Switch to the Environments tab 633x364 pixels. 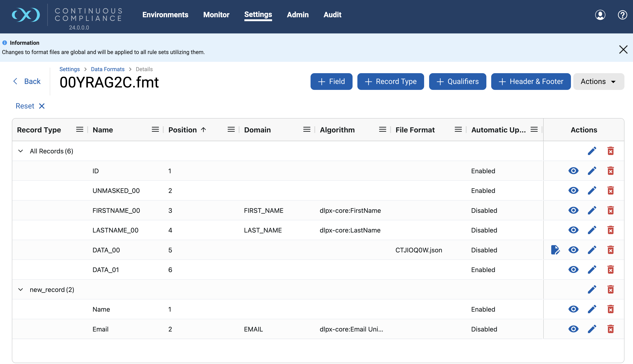pos(165,15)
